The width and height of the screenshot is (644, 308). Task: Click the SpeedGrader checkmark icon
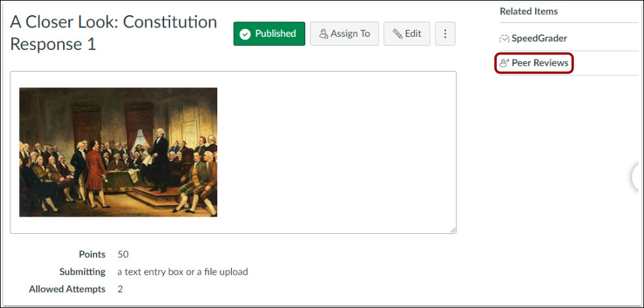coord(504,39)
